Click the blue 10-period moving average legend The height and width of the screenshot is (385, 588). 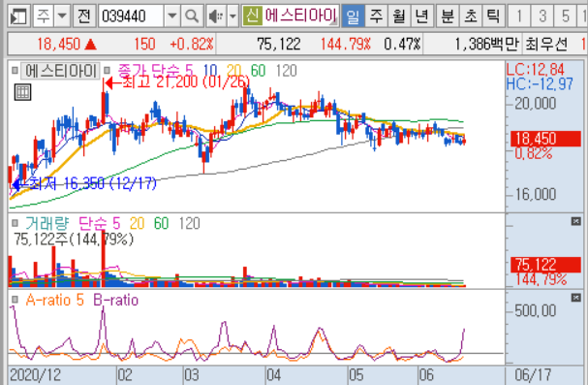[210, 70]
